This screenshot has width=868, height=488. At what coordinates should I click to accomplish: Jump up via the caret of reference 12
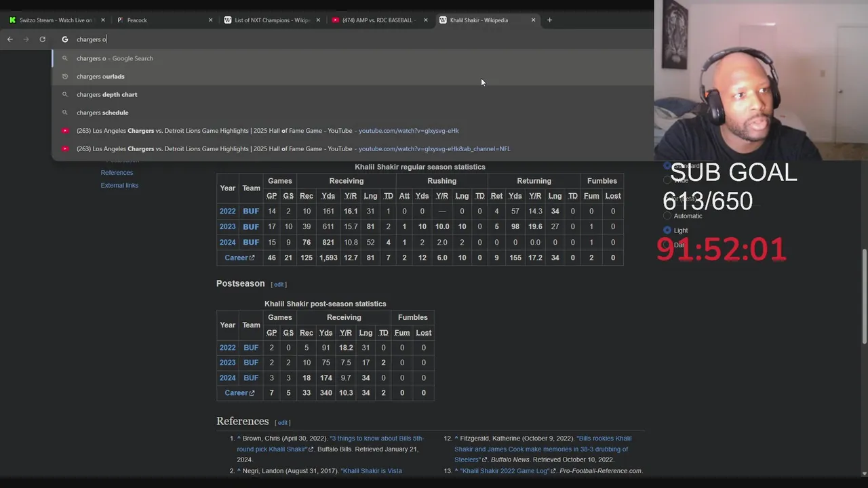click(x=456, y=439)
